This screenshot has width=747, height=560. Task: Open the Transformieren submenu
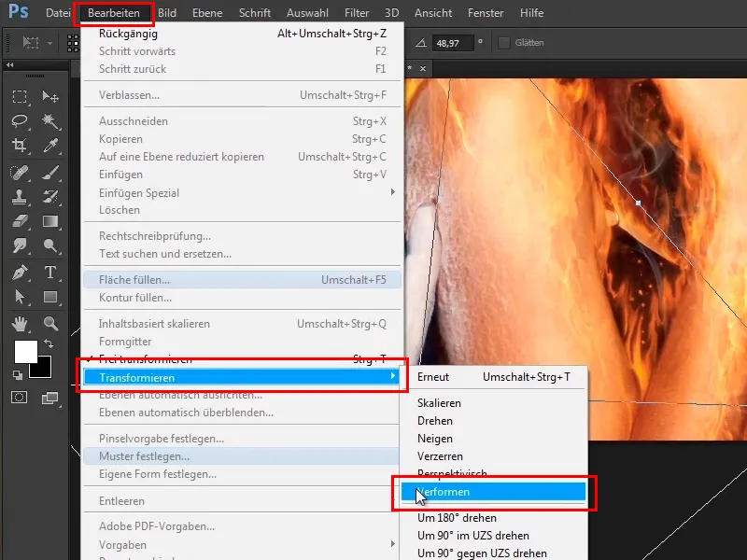point(242,377)
